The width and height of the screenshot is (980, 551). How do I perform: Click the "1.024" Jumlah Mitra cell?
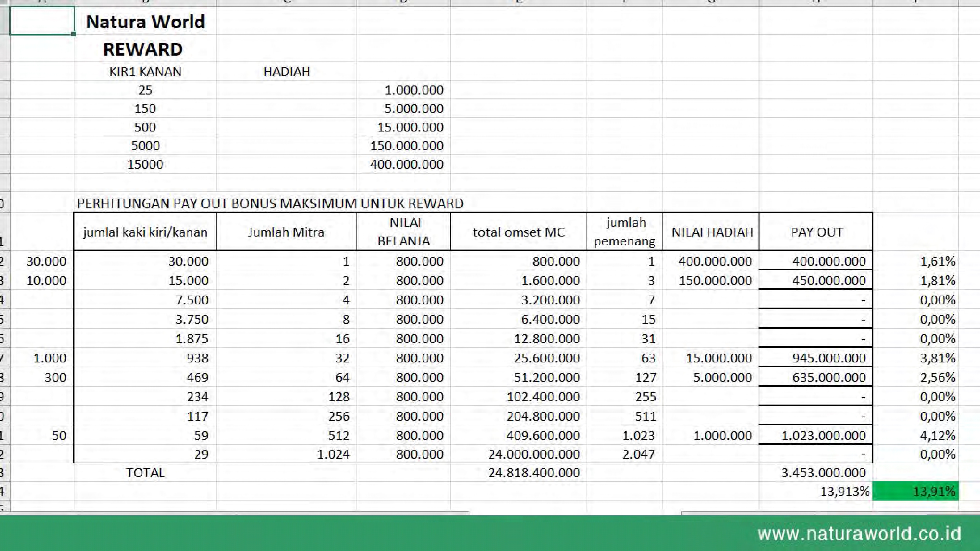(286, 454)
